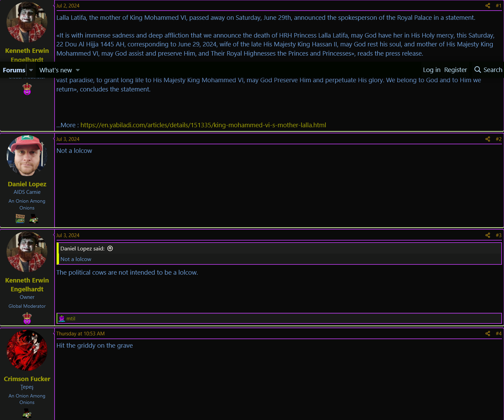Click Thursday at 10:53 AM timestamp
Image resolution: width=504 pixels, height=420 pixels.
click(80, 334)
